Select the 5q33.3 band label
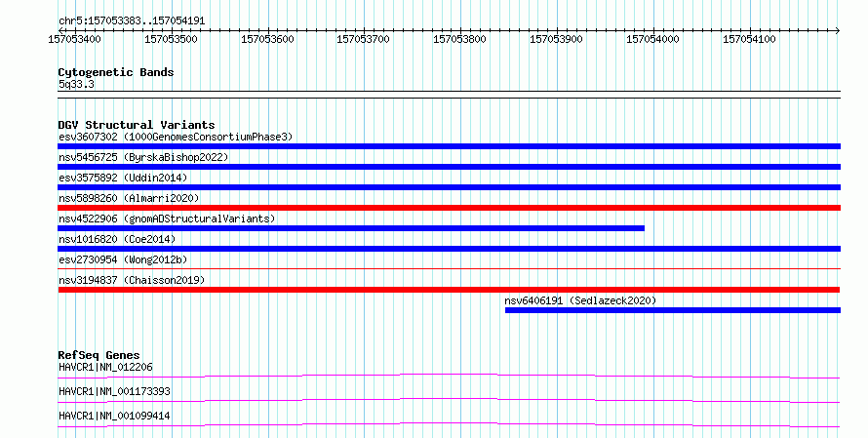Screen dimensions: 868x438 [76, 84]
